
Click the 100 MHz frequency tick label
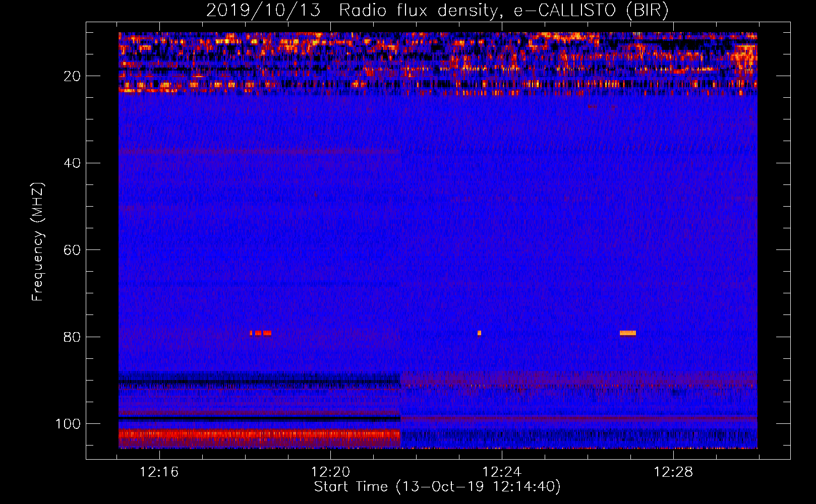[69, 424]
